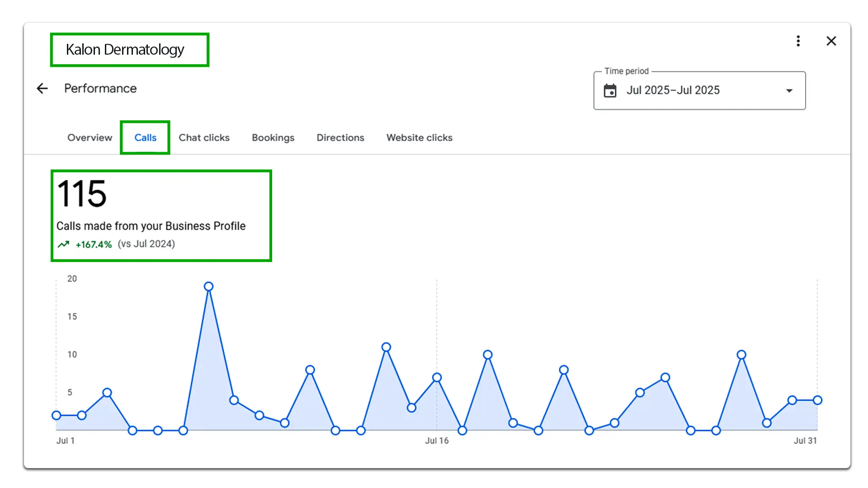
Task: Expand the Time period dropdown arrow
Action: pos(789,91)
